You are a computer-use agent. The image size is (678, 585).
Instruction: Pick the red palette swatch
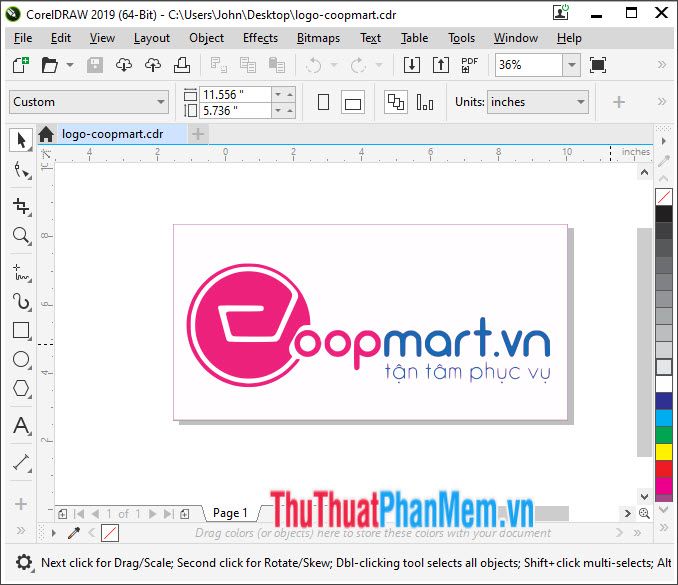pos(664,469)
